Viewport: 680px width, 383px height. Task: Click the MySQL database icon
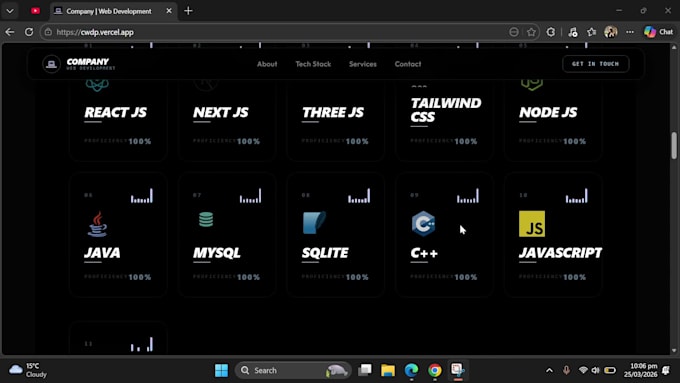[x=206, y=219]
